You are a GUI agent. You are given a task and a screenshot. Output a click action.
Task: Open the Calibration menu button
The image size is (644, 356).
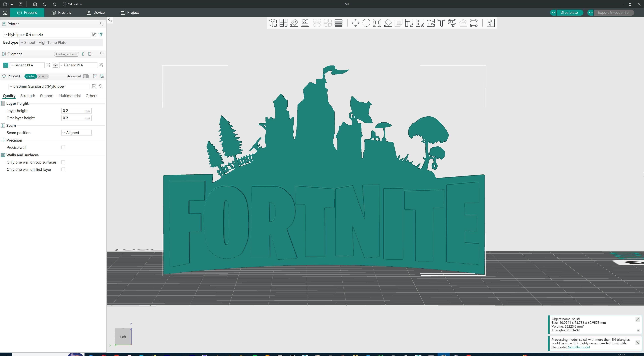pos(72,4)
